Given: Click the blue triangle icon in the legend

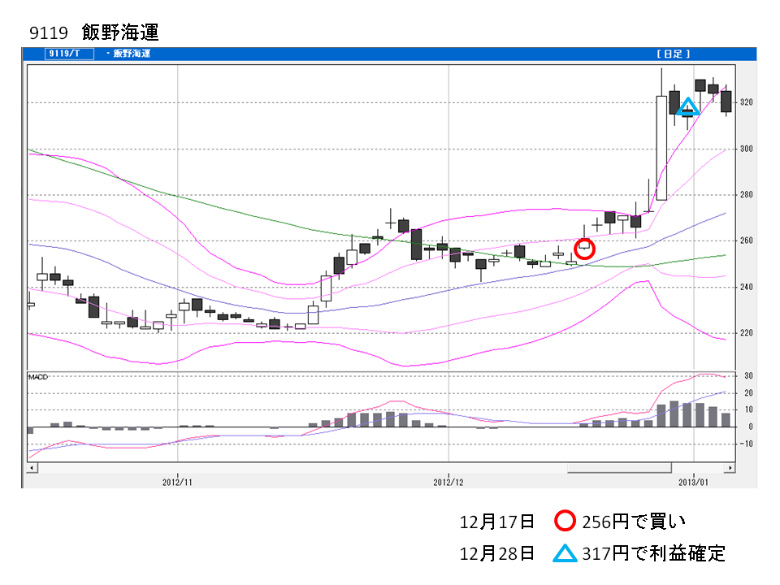Looking at the screenshot, I should (x=565, y=553).
